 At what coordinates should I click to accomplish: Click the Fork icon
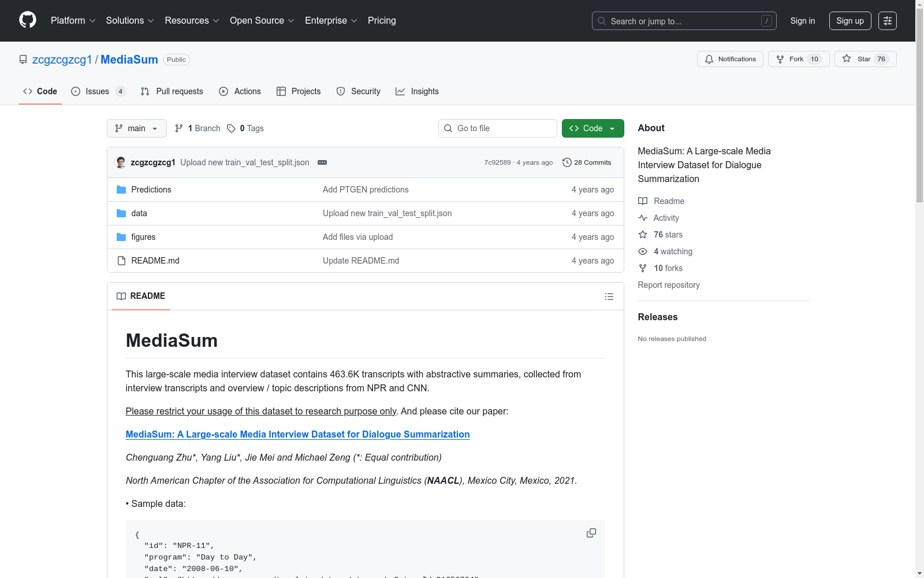click(780, 59)
